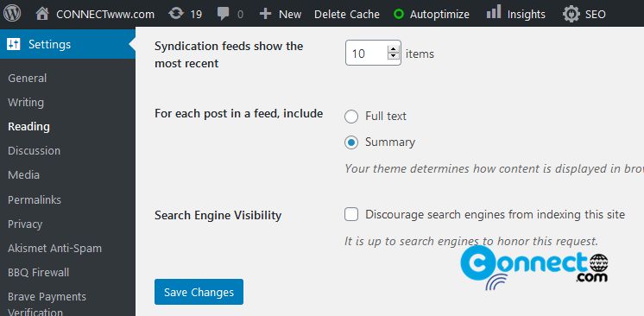Open the WordPress logo menu

[12, 14]
